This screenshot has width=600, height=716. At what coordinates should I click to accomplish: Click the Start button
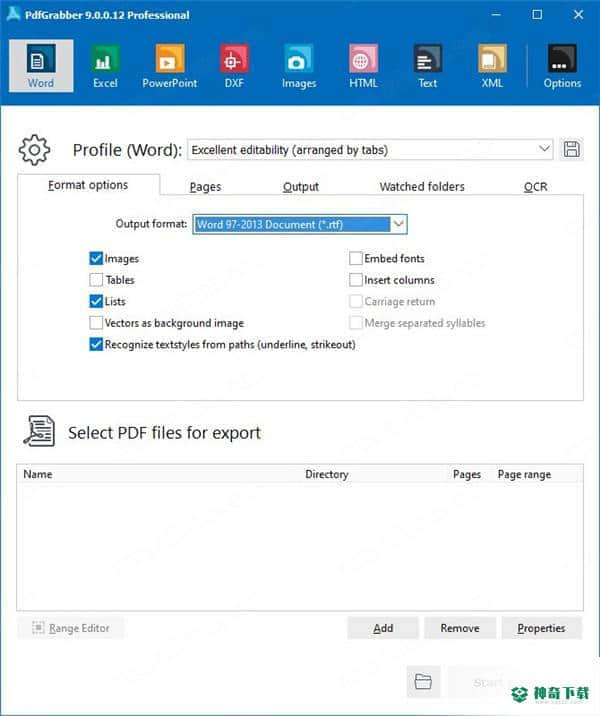[x=488, y=682]
